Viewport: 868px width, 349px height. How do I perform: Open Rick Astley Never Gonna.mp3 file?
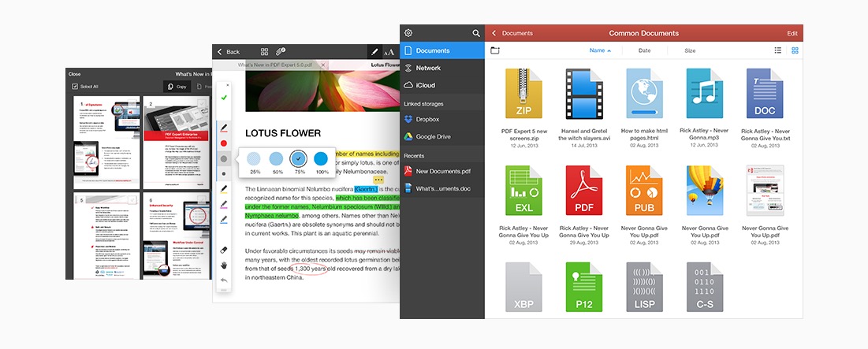point(704,94)
